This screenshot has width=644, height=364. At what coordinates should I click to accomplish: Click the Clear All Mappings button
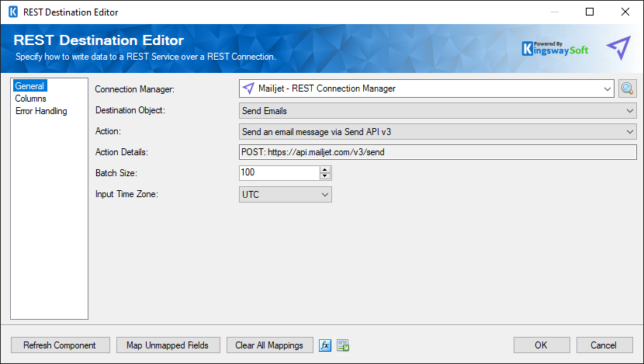coord(269,345)
